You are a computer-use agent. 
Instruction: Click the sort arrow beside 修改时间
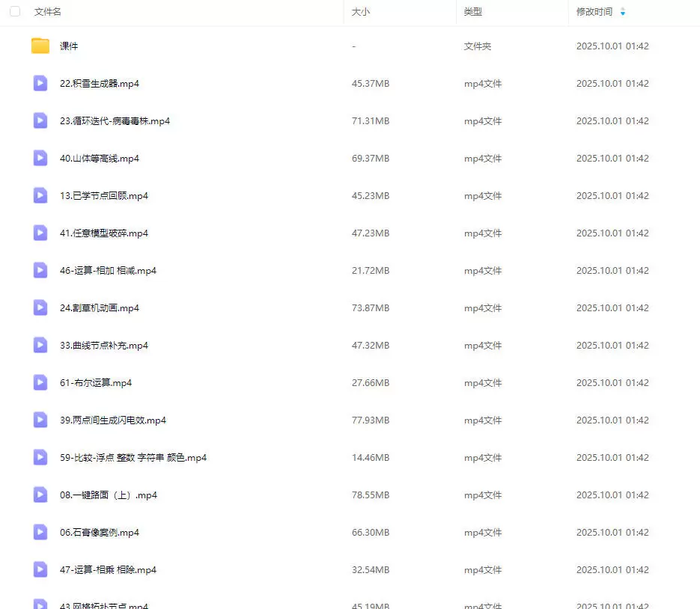point(623,12)
